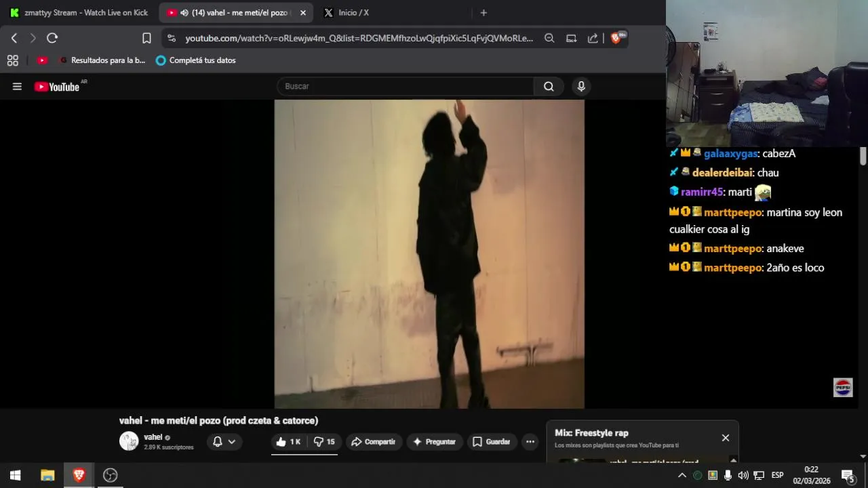This screenshot has height=488, width=868.
Task: Open site settings icon left of the URL
Action: tap(172, 38)
